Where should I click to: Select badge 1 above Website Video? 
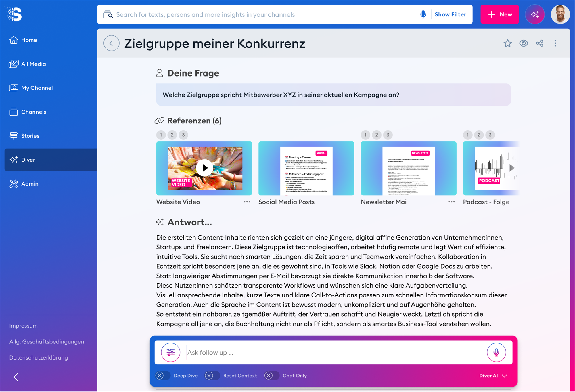click(161, 135)
